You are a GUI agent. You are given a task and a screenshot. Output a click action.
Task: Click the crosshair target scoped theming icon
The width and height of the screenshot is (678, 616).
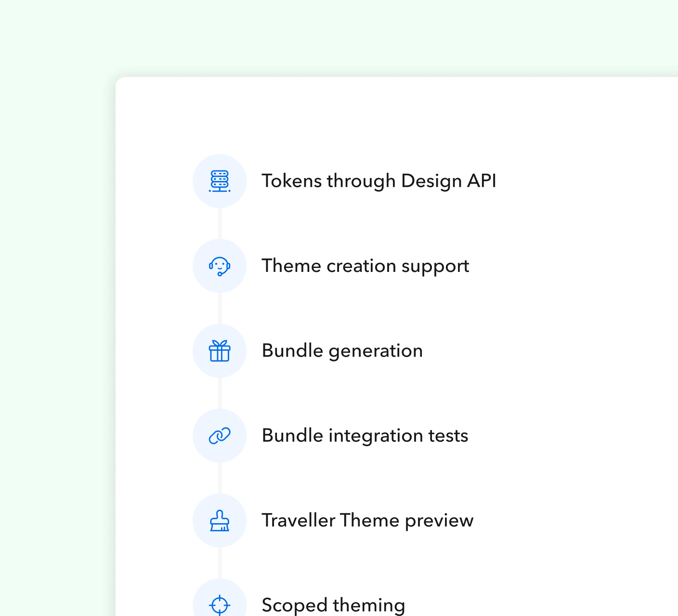click(220, 604)
